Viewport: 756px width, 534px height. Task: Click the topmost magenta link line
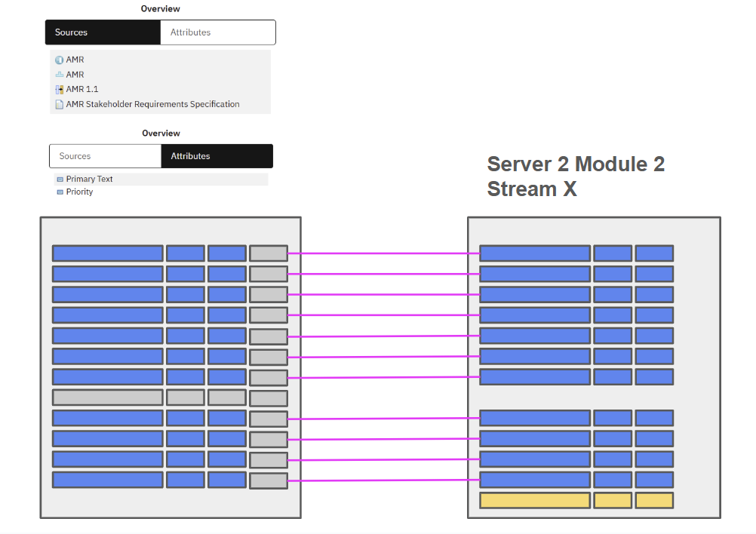click(x=383, y=253)
